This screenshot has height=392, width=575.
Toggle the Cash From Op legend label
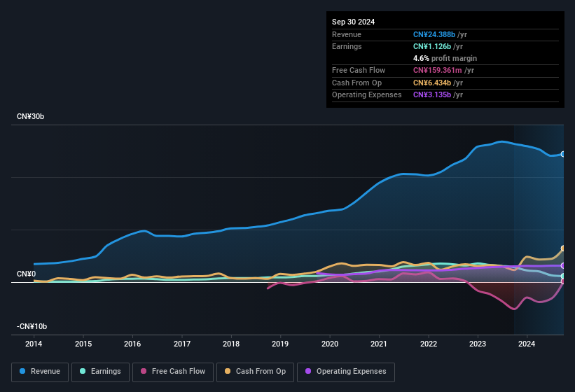261,371
